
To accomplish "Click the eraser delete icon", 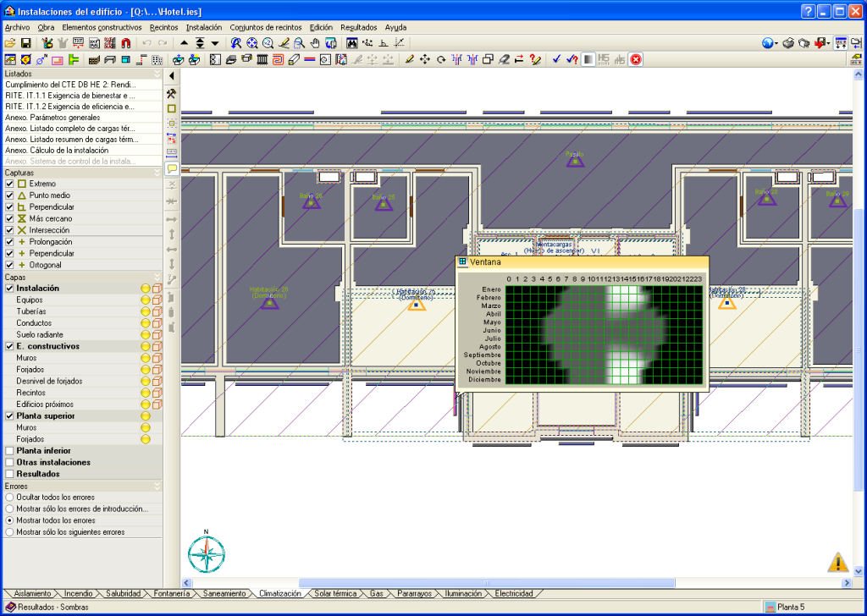I will [504, 60].
